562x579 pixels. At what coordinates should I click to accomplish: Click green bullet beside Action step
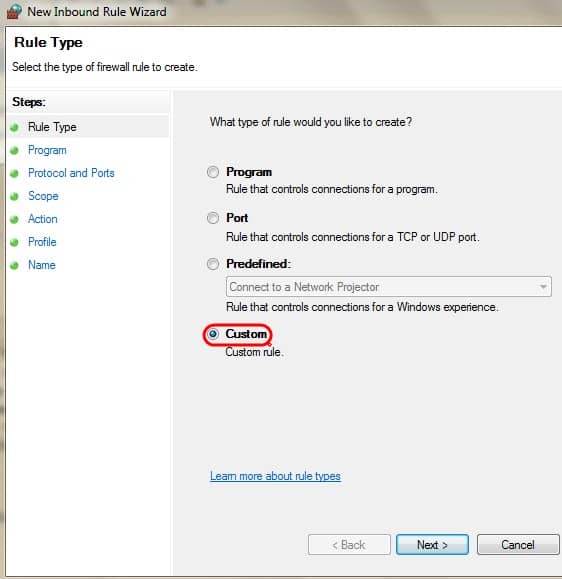point(14,220)
